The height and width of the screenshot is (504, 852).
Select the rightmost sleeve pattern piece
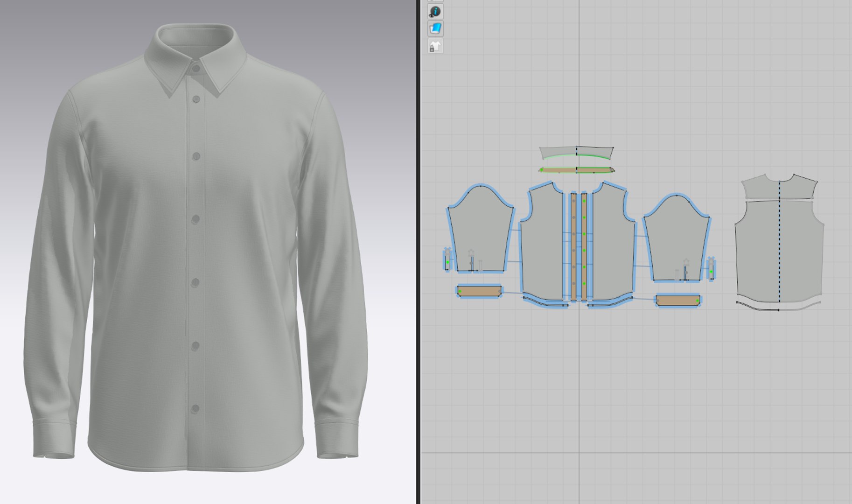676,238
